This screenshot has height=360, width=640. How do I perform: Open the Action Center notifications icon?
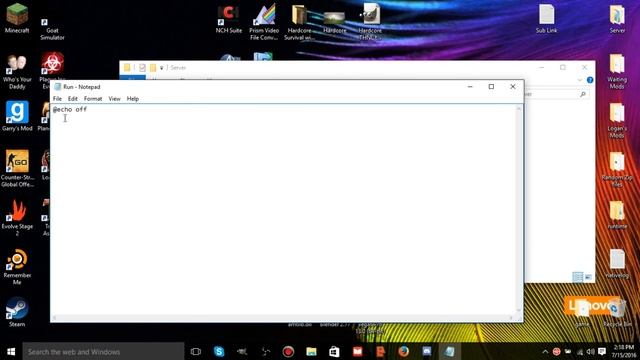[x=602, y=351]
